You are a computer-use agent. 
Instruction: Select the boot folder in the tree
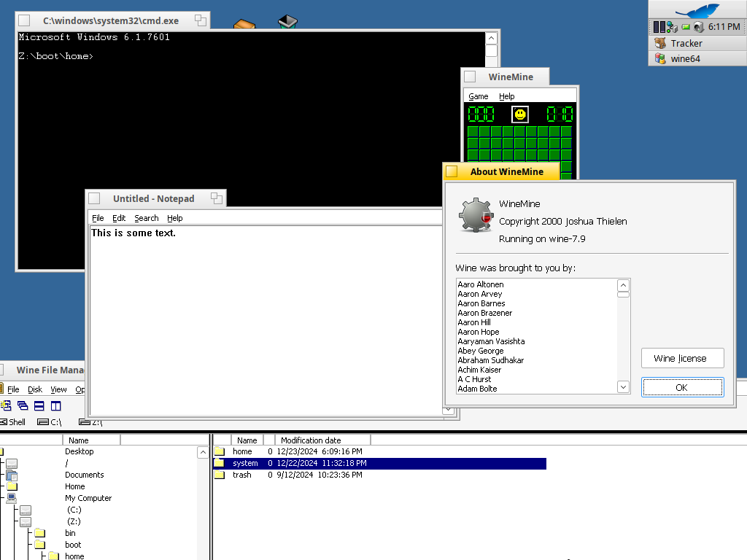[x=73, y=545]
